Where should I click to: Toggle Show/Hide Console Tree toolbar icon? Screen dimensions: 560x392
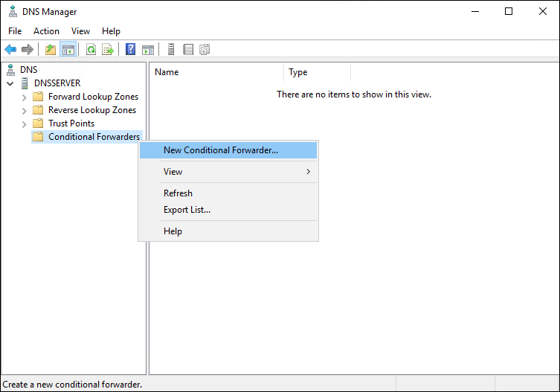[68, 49]
